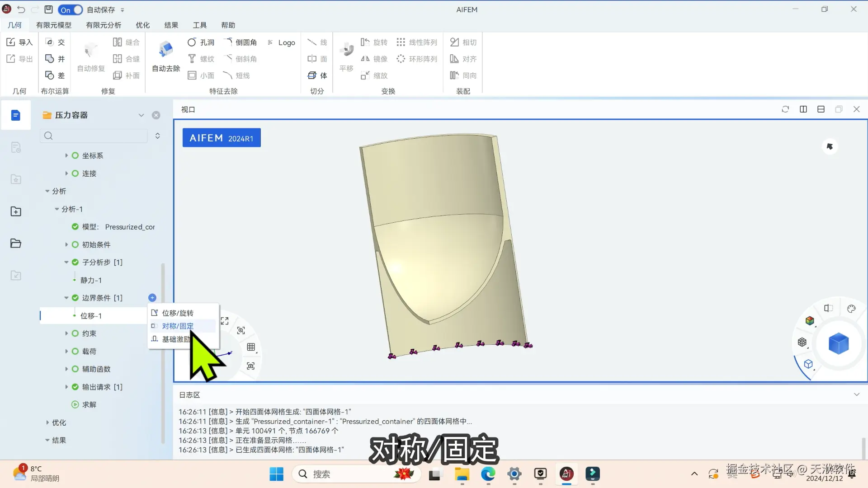Click the 体 body split icon
Screen dimensions: 868x488
tap(312, 75)
